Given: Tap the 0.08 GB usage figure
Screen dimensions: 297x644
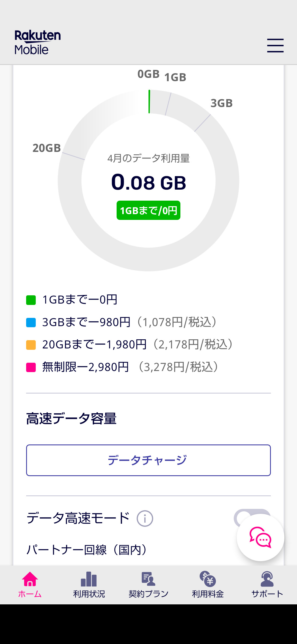Looking at the screenshot, I should click(148, 182).
